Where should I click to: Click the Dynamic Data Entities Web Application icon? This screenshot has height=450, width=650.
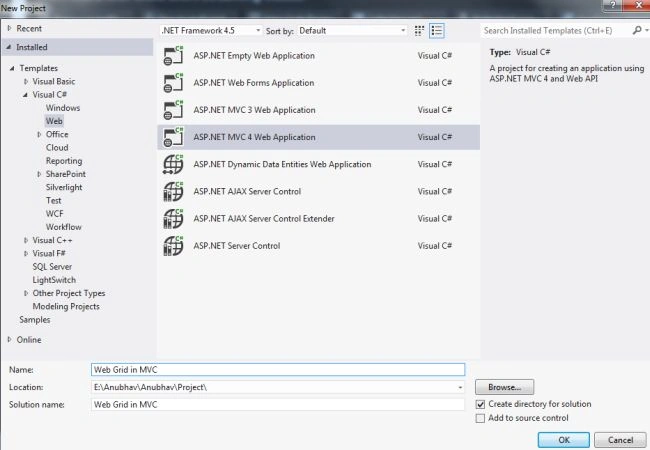click(173, 165)
